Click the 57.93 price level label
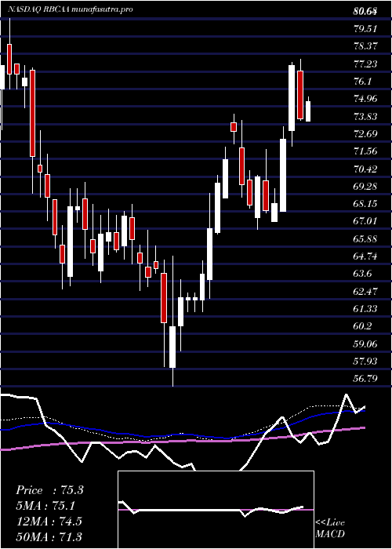 tap(365, 362)
